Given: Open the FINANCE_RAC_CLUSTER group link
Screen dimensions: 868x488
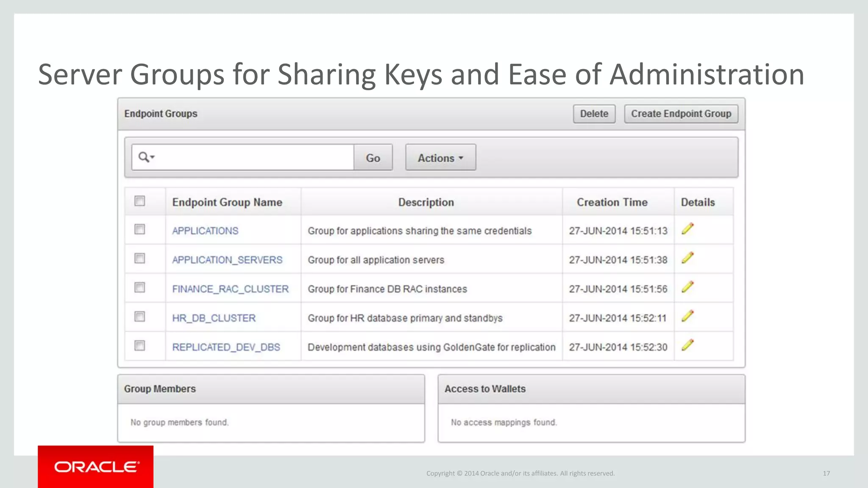Looking at the screenshot, I should pos(230,289).
